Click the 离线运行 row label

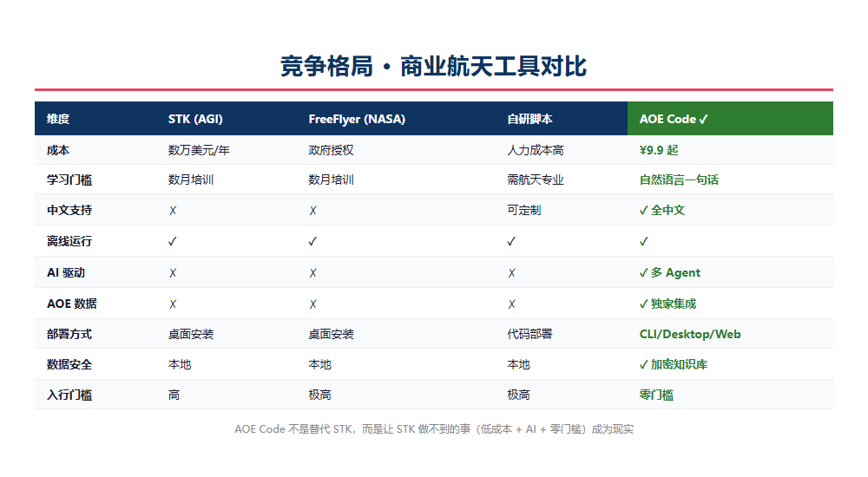pyautogui.click(x=69, y=241)
